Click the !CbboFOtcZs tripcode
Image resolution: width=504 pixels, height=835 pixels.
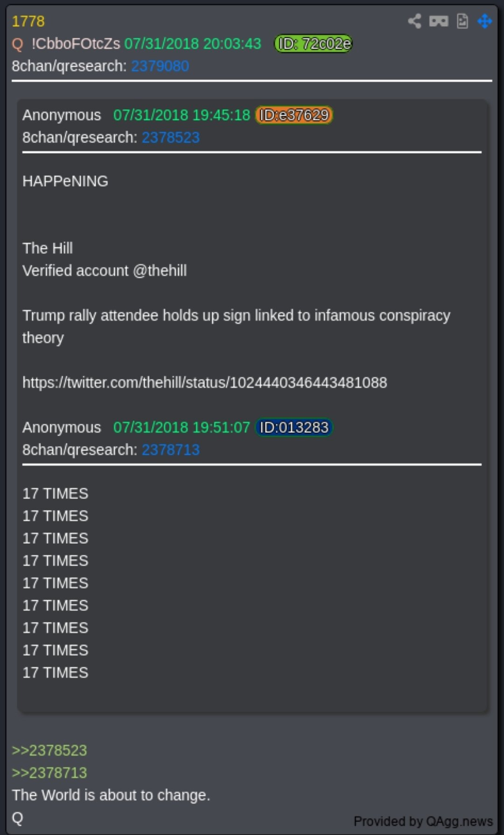pyautogui.click(x=76, y=44)
